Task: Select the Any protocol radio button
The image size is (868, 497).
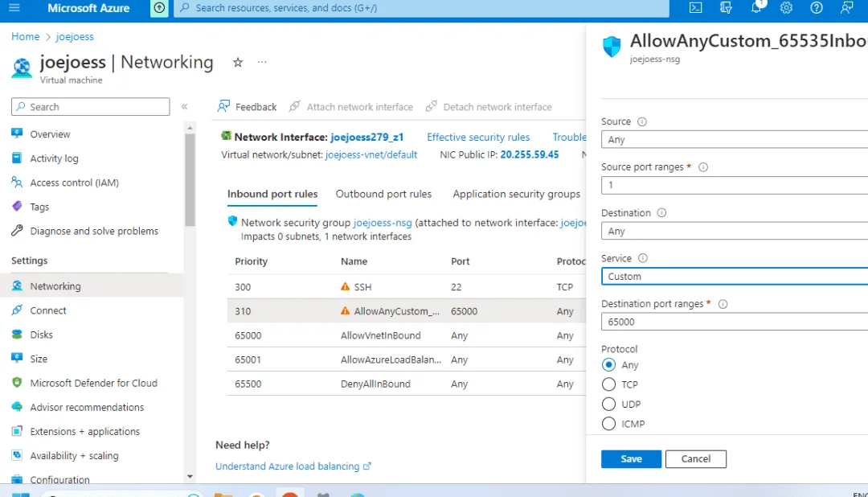Action: tap(608, 364)
